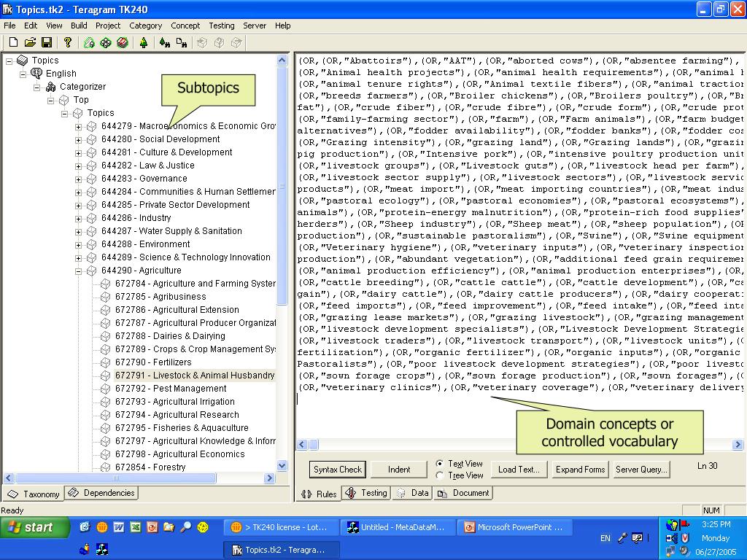Expand the 644288 Environment topic node
Screen dimensions: 747x560
pyautogui.click(x=79, y=244)
